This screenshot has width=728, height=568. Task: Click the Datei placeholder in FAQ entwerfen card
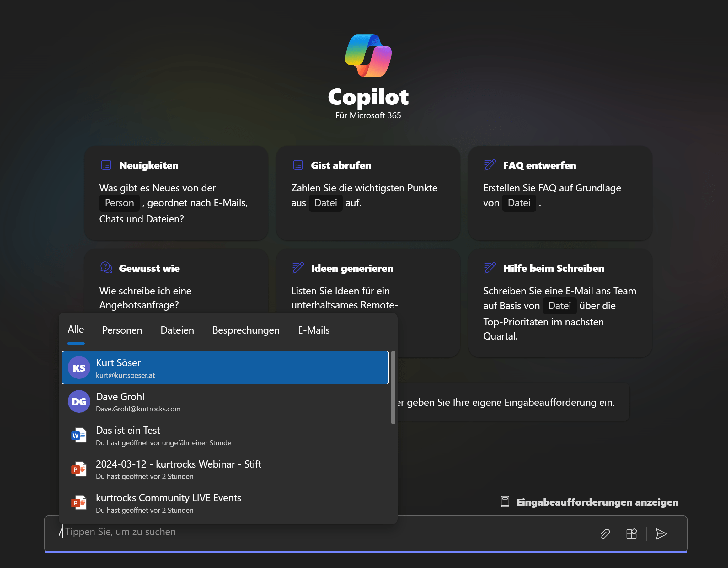(519, 203)
